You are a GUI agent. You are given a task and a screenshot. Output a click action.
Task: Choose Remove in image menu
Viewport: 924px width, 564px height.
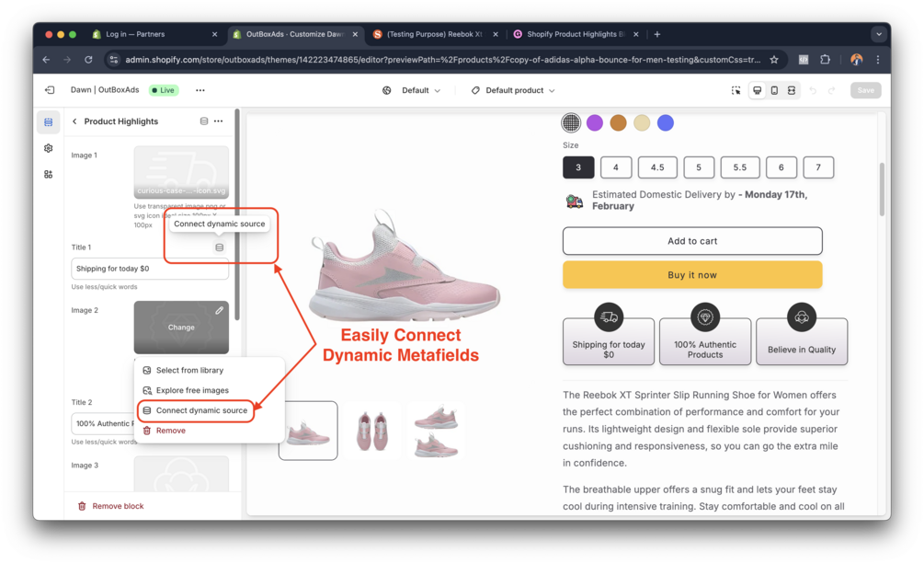[x=208, y=431]
